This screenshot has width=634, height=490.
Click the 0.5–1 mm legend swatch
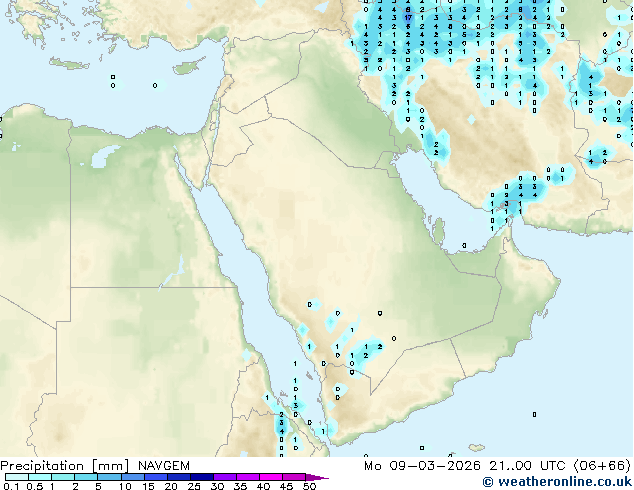pos(40,477)
